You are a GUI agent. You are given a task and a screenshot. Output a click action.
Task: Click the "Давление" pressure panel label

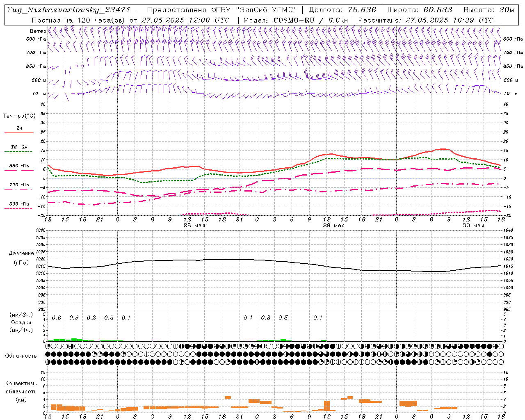pos(21,253)
